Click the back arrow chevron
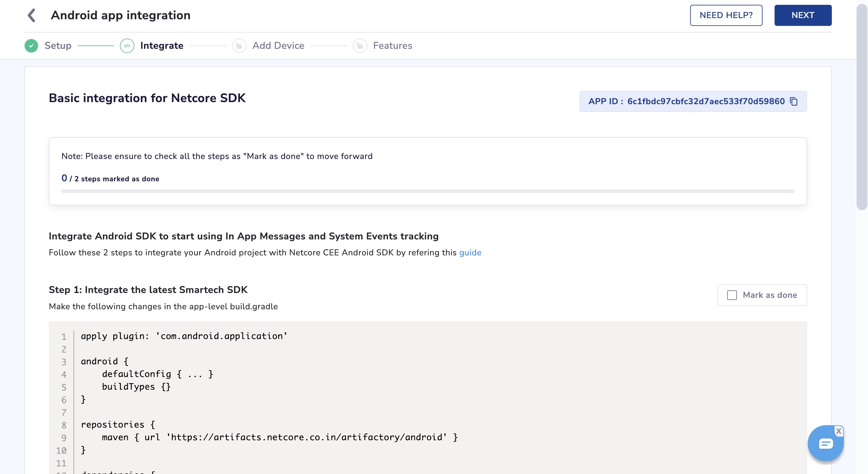Image resolution: width=868 pixels, height=474 pixels. tap(32, 15)
